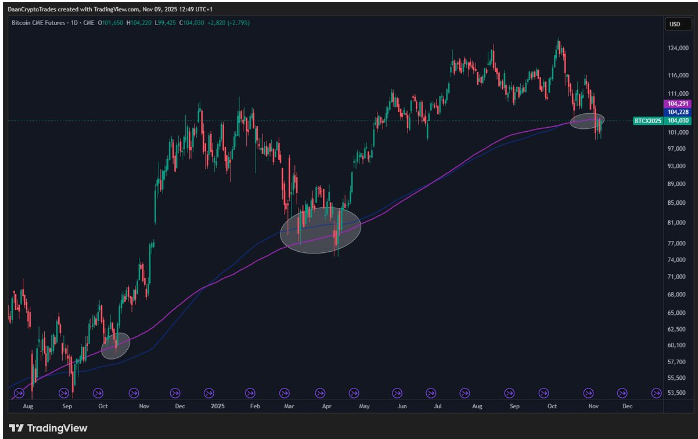Screen dimensions: 698x439
Task: Open the USD currency selector
Action: pos(674,24)
